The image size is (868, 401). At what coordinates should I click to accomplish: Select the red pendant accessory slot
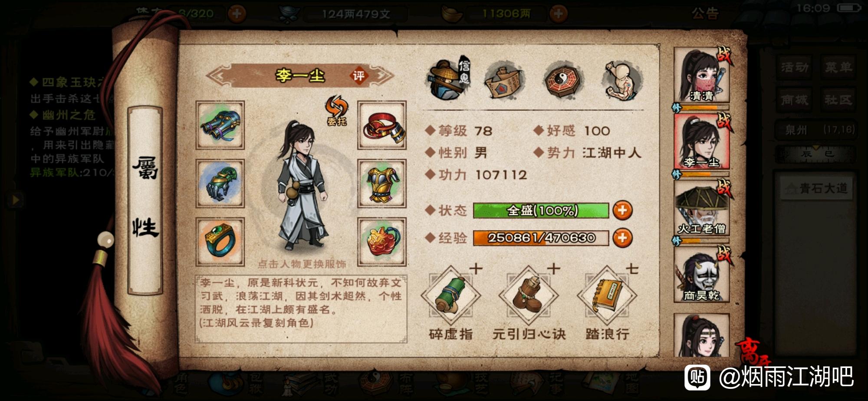point(382,242)
